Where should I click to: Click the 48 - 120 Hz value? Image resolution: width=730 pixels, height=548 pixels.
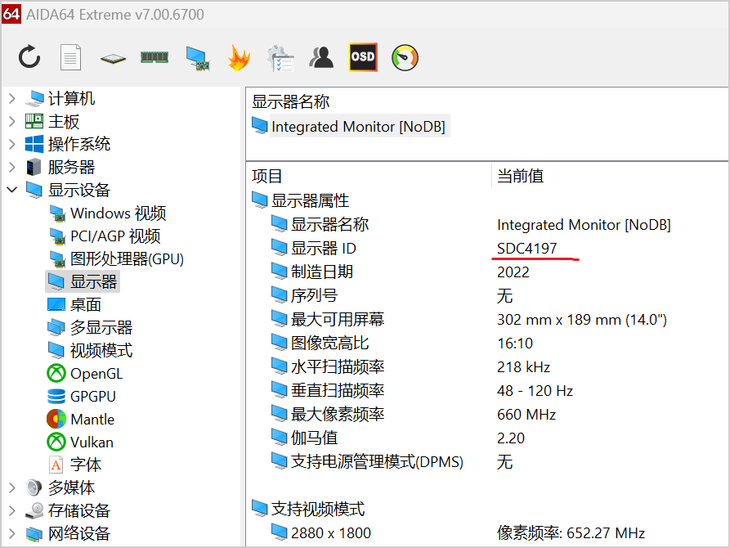535,391
